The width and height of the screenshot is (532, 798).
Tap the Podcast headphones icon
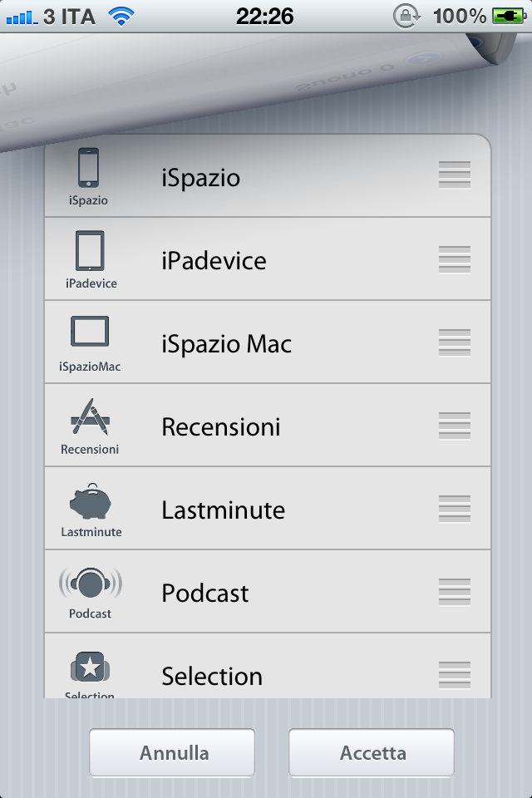tap(90, 584)
